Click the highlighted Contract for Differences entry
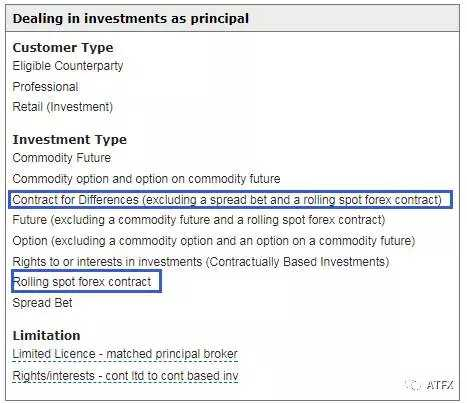 pyautogui.click(x=230, y=200)
